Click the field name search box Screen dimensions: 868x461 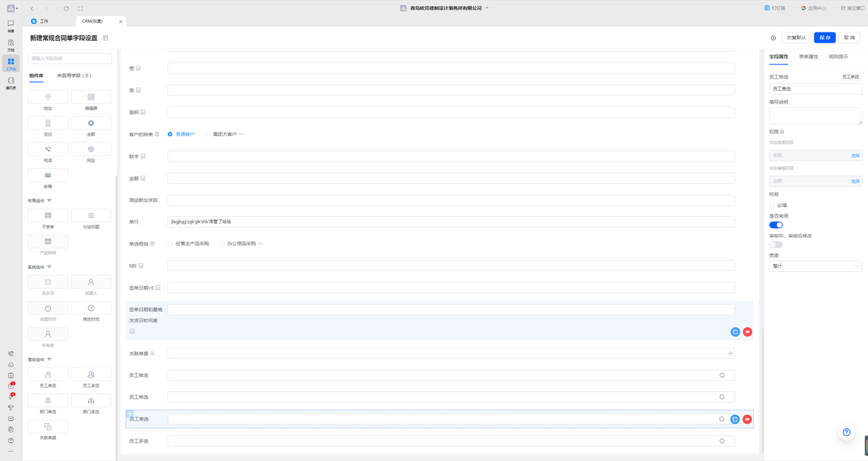[70, 58]
